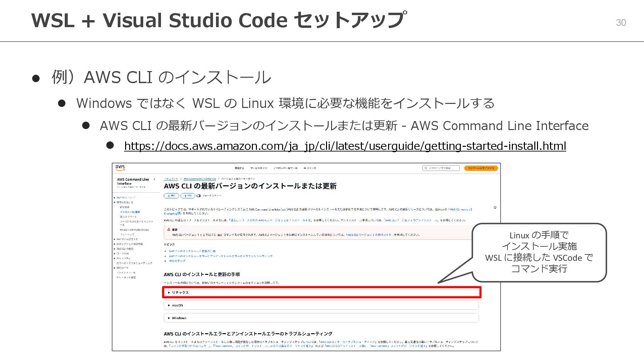644x362 pixels.
Task: Open the Changelog external link
Action: [172, 213]
